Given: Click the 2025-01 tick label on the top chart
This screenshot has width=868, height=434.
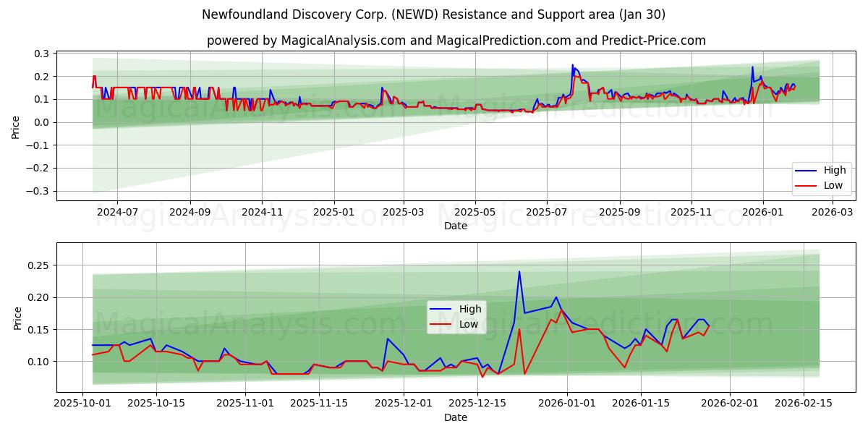Looking at the screenshot, I should pos(333,213).
